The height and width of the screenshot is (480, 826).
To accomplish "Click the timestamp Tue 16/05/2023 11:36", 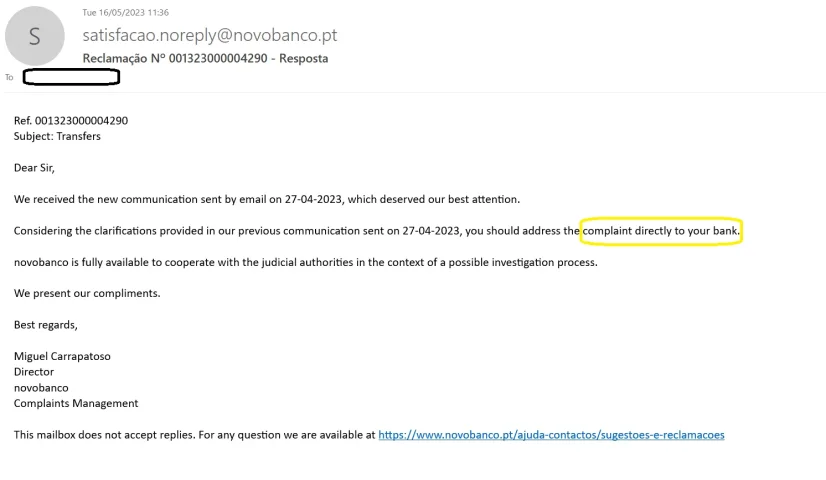I will coord(125,12).
